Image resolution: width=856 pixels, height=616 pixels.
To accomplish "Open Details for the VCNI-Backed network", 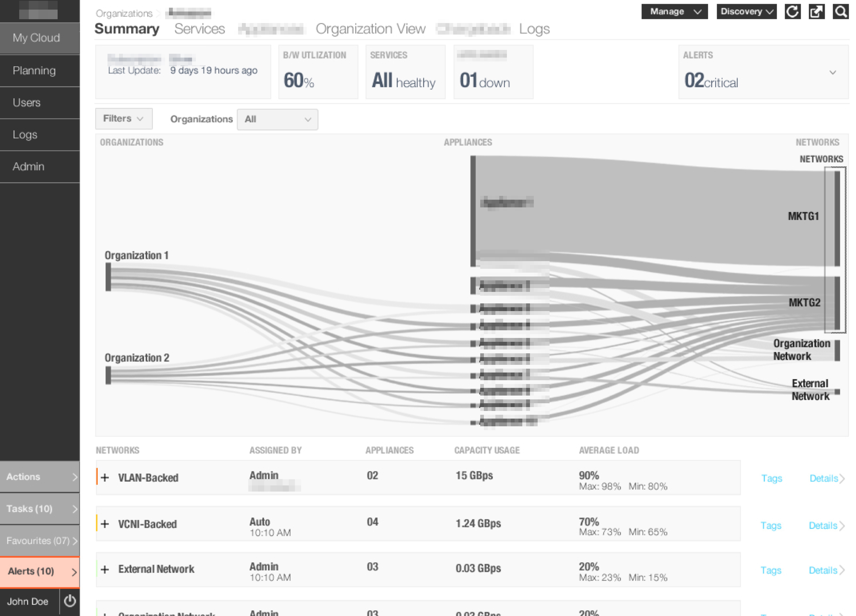I will (x=824, y=525).
